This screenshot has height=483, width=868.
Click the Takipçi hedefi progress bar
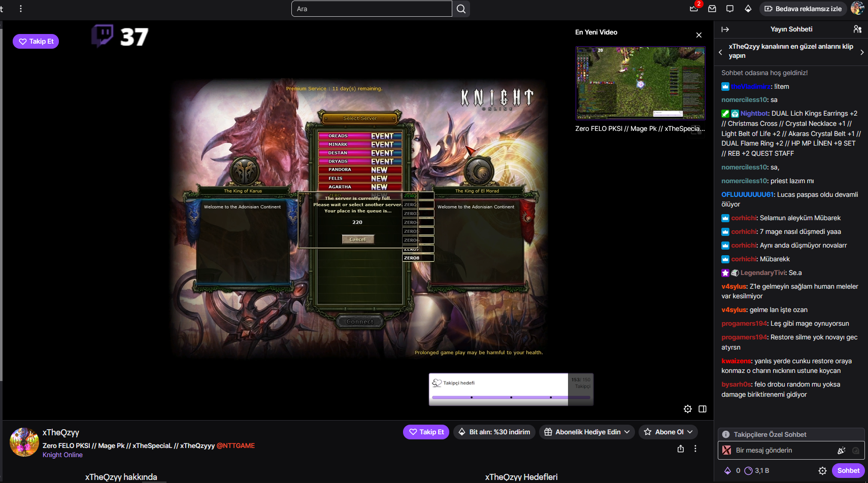click(x=511, y=397)
